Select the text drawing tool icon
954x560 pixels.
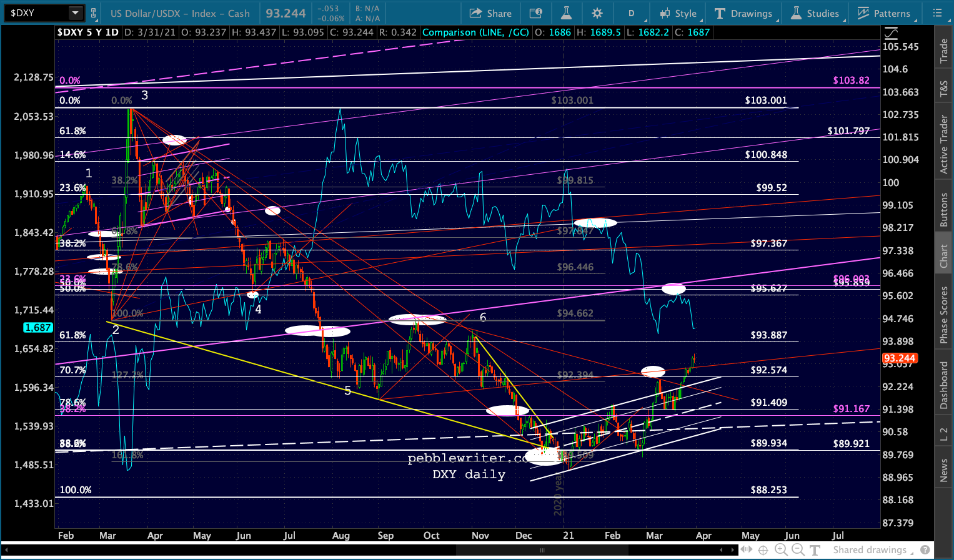tap(815, 550)
